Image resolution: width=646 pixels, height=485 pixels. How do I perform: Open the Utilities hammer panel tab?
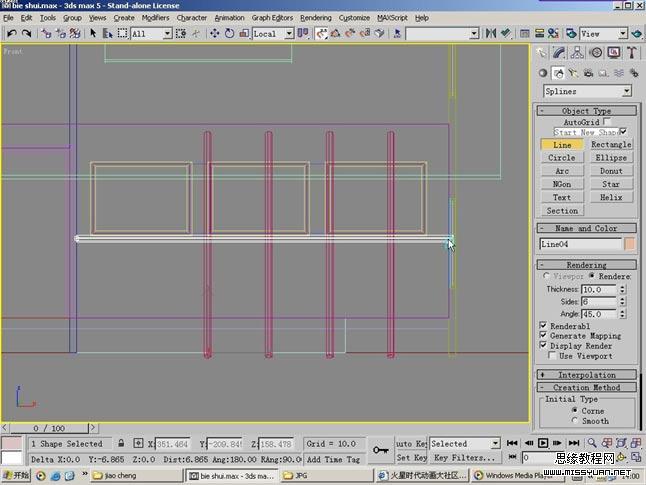[632, 53]
